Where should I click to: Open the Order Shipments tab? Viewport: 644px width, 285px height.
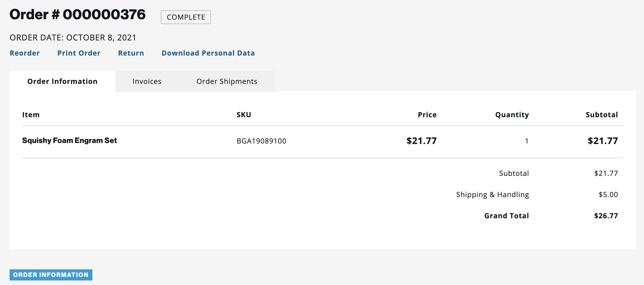pyautogui.click(x=227, y=81)
